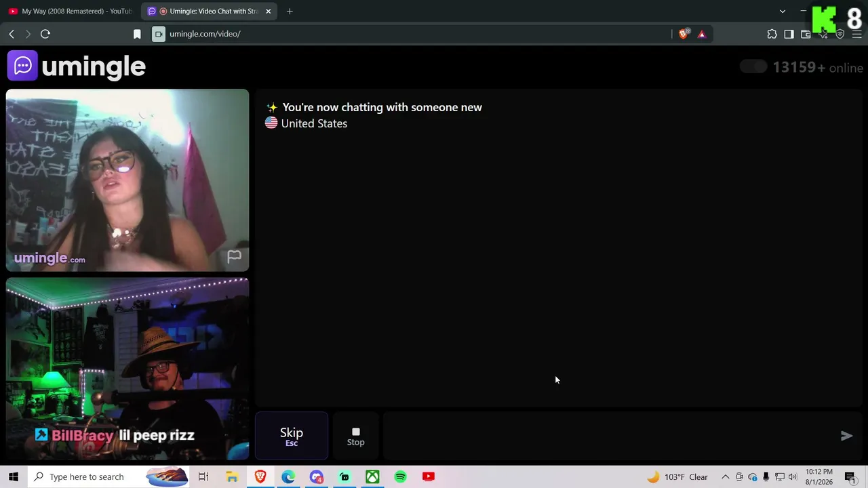Open the microphone tray icon

[766, 476]
